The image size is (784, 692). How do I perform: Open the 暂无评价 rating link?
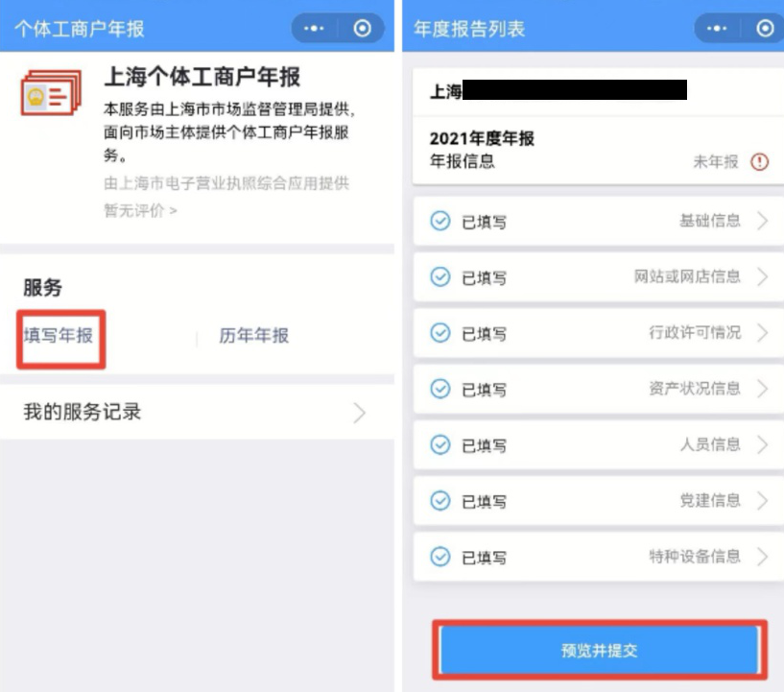click(140, 210)
